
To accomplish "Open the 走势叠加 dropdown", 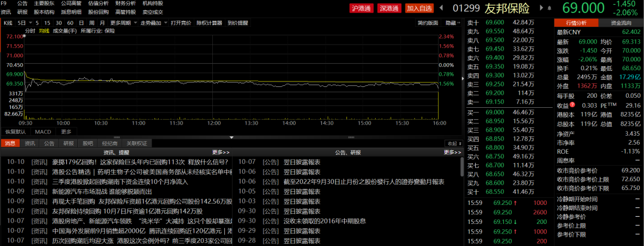I will tap(153, 23).
